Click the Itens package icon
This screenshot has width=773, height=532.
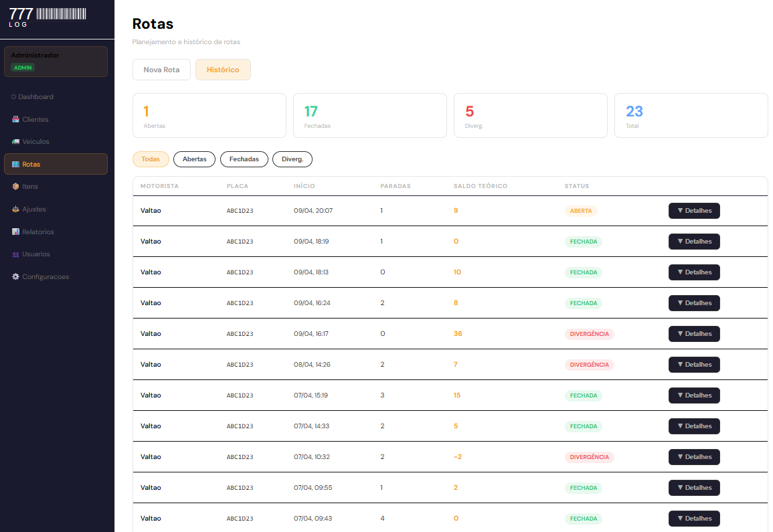tap(15, 187)
